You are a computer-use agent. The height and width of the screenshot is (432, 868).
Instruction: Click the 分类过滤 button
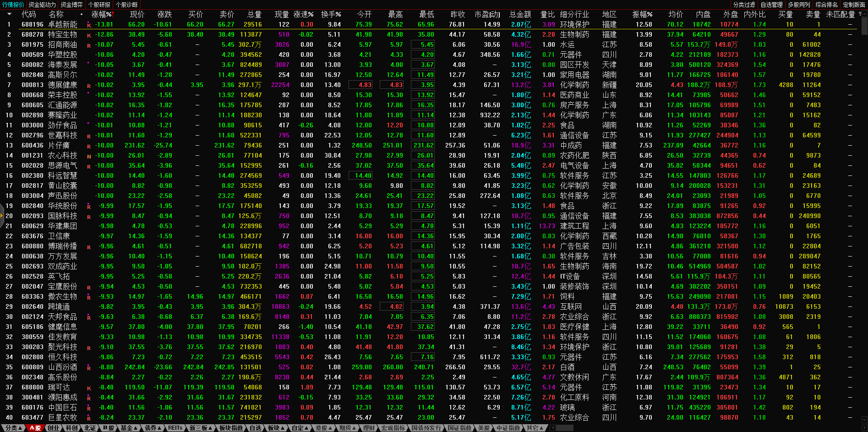pyautogui.click(x=744, y=5)
